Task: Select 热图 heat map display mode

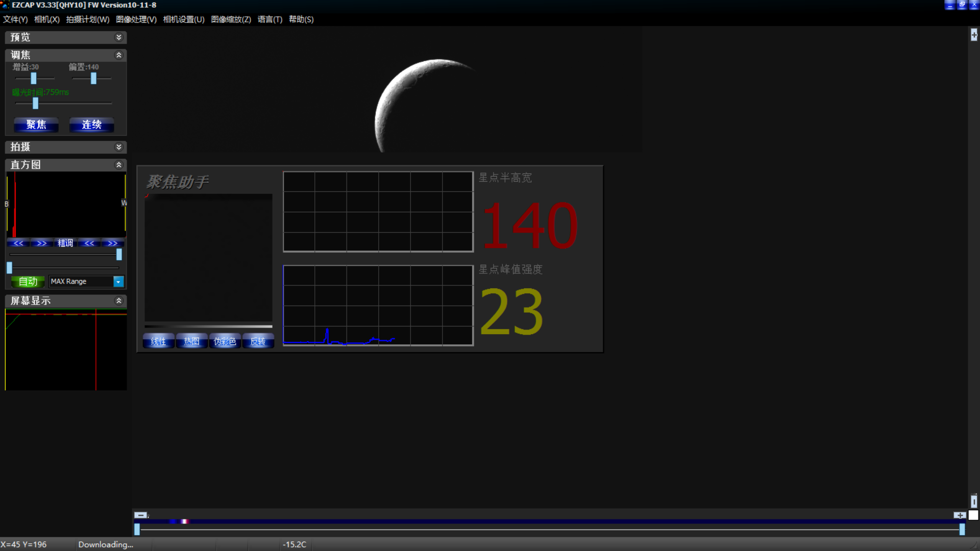Action: (x=191, y=341)
